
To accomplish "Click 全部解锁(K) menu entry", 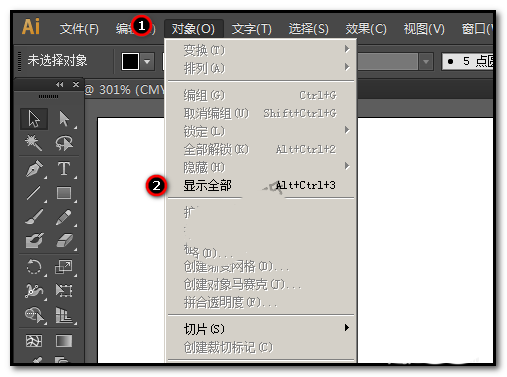I will tap(261, 149).
